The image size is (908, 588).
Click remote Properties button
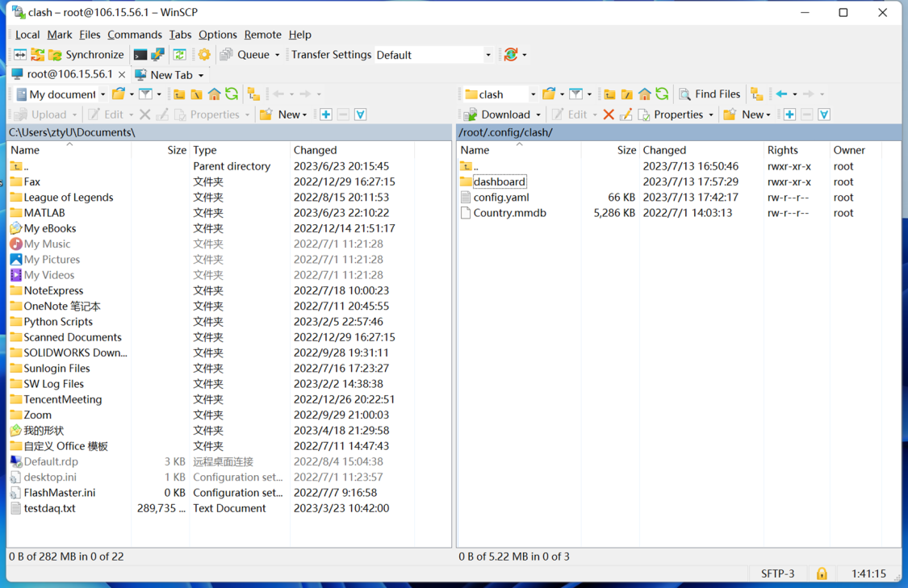click(672, 115)
